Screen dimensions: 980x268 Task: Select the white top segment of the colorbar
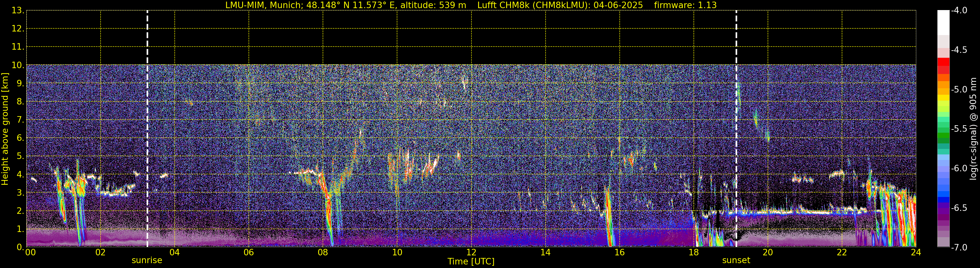[943, 22]
